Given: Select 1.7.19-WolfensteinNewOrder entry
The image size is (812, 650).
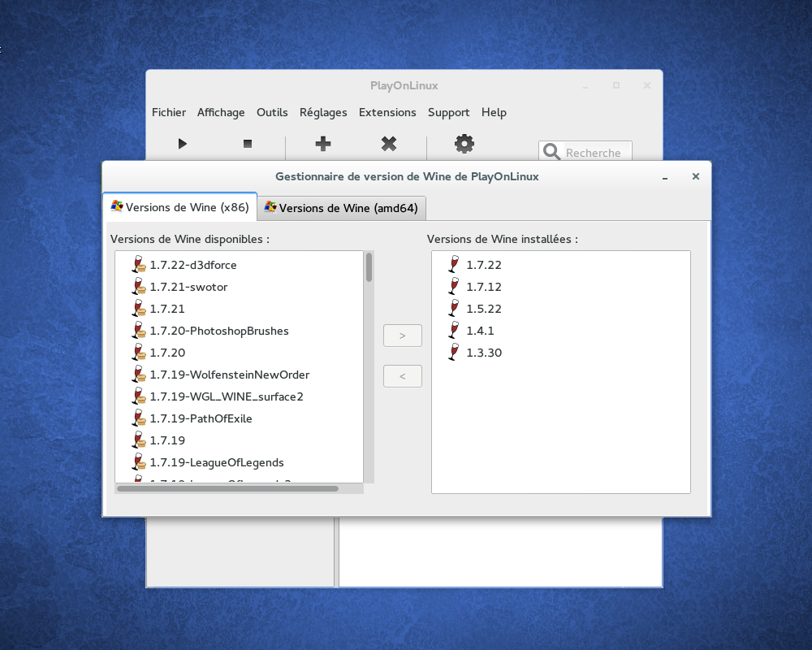Looking at the screenshot, I should 240,375.
